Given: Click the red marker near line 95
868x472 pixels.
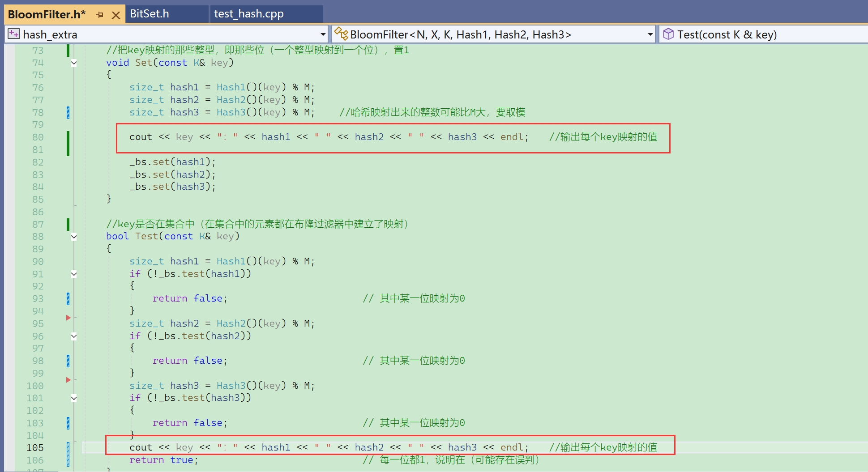Looking at the screenshot, I should click(x=68, y=318).
